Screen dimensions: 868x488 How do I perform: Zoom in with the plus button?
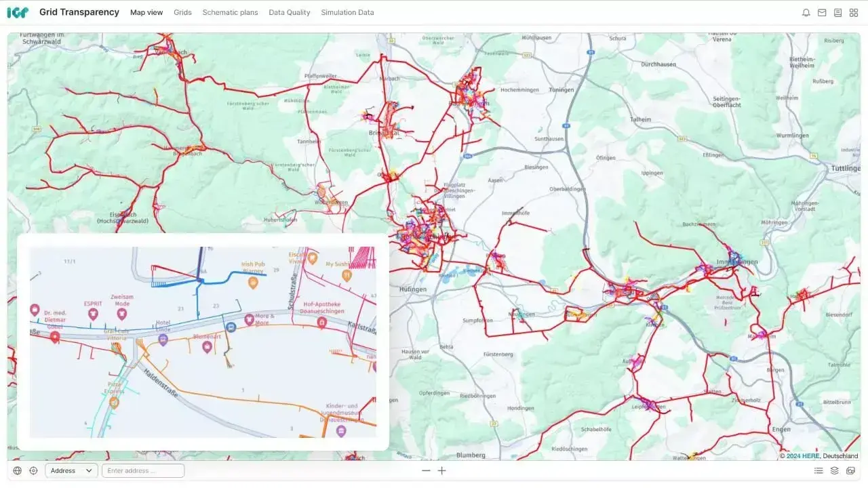tap(442, 470)
